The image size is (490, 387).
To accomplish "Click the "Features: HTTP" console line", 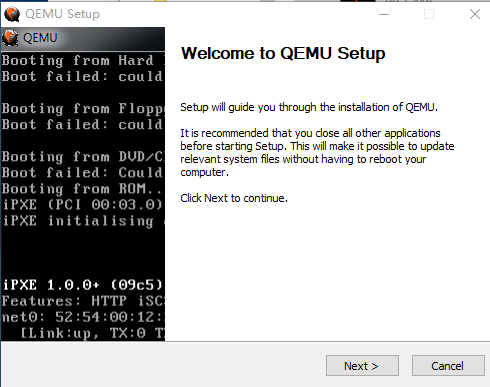I will 83,301.
